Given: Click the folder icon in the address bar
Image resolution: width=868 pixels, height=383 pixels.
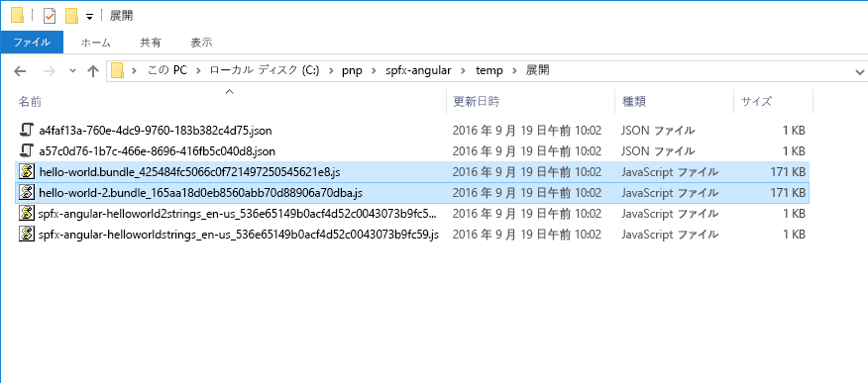Looking at the screenshot, I should click(117, 70).
